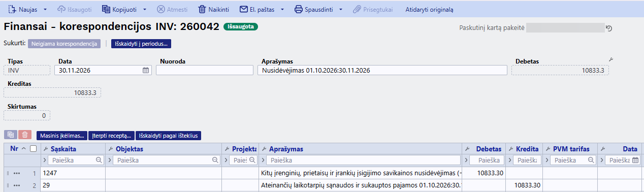Click Atidaryti originalą
This screenshot has height=192, width=644.
[x=429, y=9]
